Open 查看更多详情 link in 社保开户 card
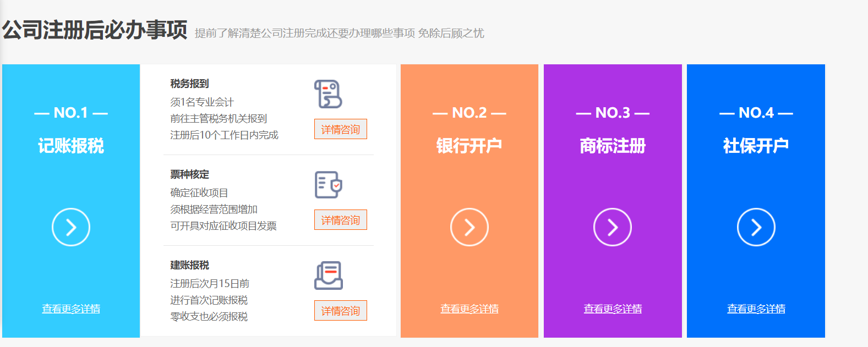The height and width of the screenshot is (347, 868). 756,309
